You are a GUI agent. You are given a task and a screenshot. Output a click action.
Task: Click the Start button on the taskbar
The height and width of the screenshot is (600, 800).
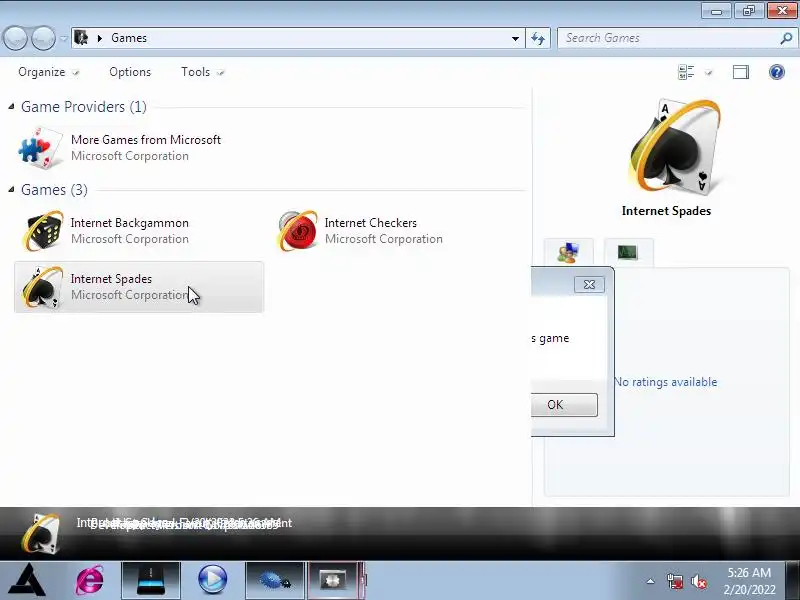tap(28, 580)
